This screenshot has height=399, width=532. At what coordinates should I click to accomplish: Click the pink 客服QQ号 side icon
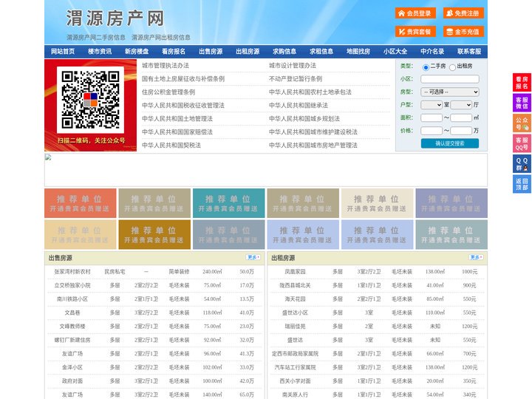[x=522, y=143]
